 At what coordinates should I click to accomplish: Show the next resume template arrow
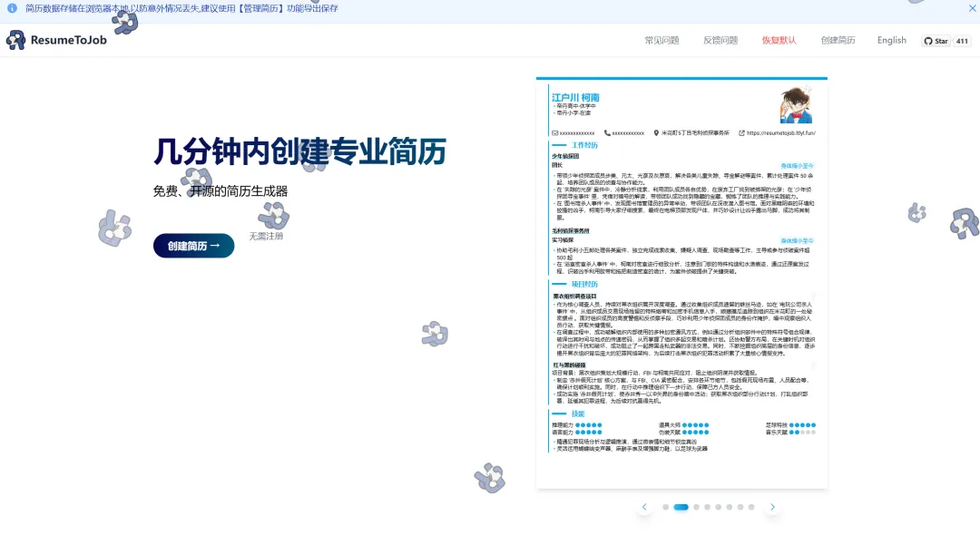coord(772,507)
